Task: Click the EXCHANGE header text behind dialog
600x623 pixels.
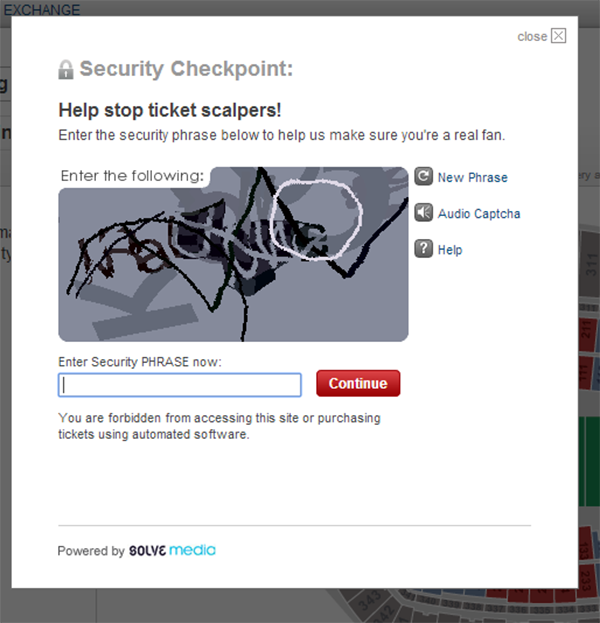Action: tap(42, 10)
